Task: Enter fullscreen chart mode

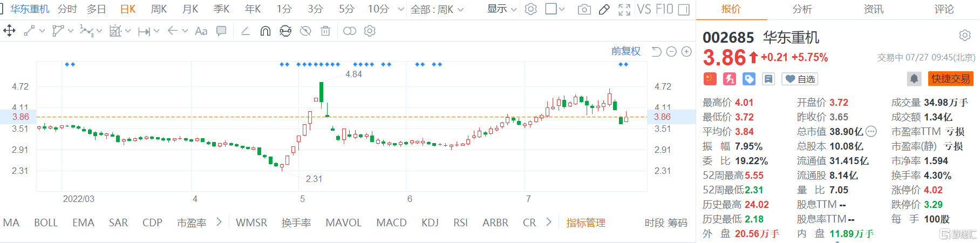Action: click(624, 9)
